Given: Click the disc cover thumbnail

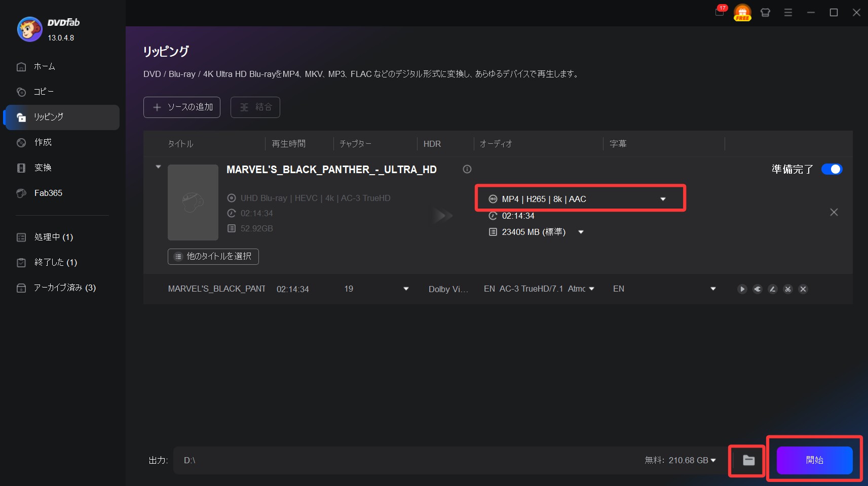Looking at the screenshot, I should click(193, 202).
